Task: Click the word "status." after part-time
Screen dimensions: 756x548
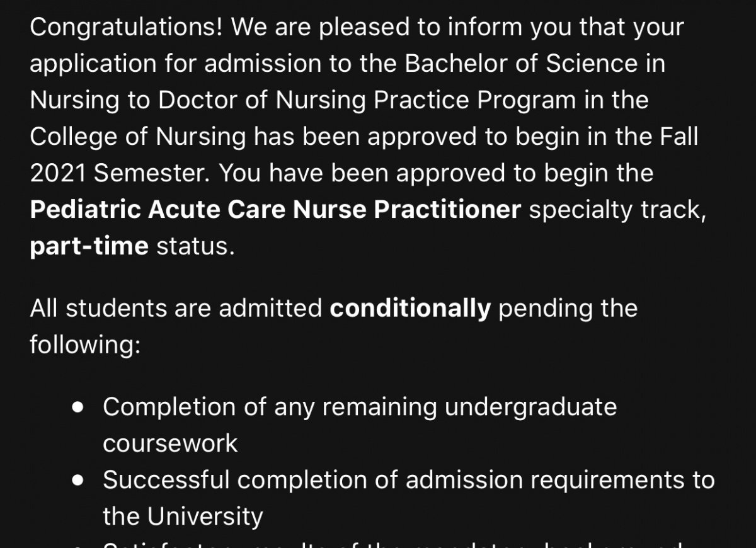Action: click(x=195, y=246)
